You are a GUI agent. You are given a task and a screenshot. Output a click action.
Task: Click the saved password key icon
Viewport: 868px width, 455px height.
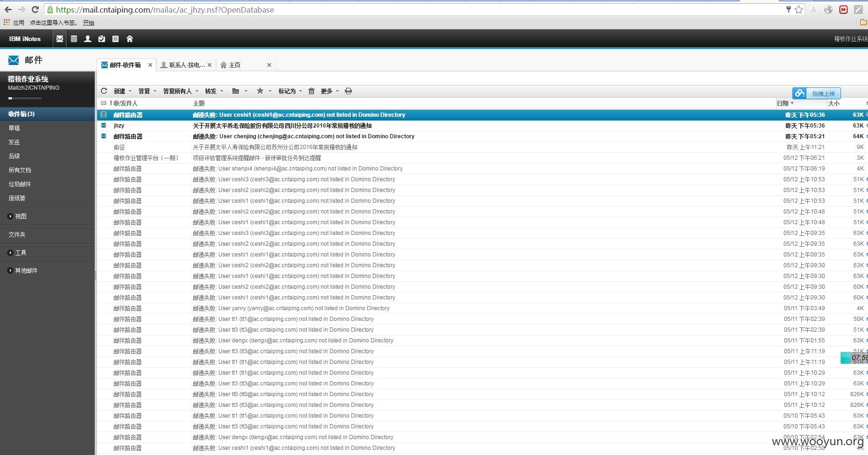[x=789, y=9]
